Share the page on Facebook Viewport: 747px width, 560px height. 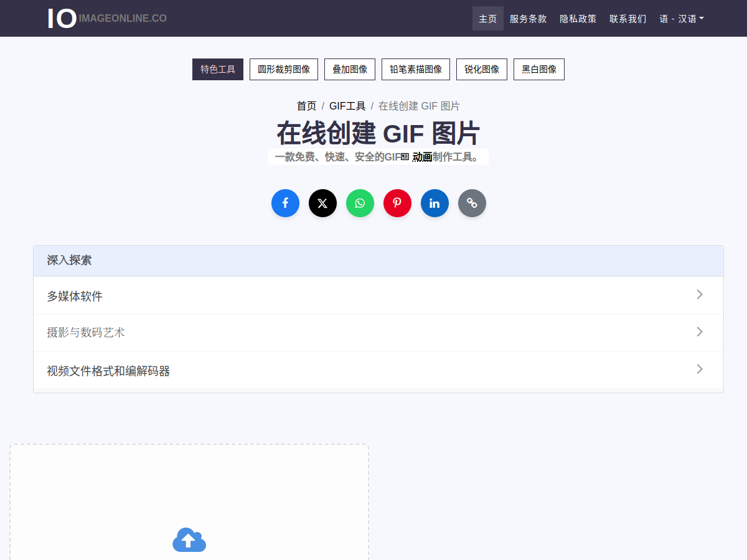[285, 203]
